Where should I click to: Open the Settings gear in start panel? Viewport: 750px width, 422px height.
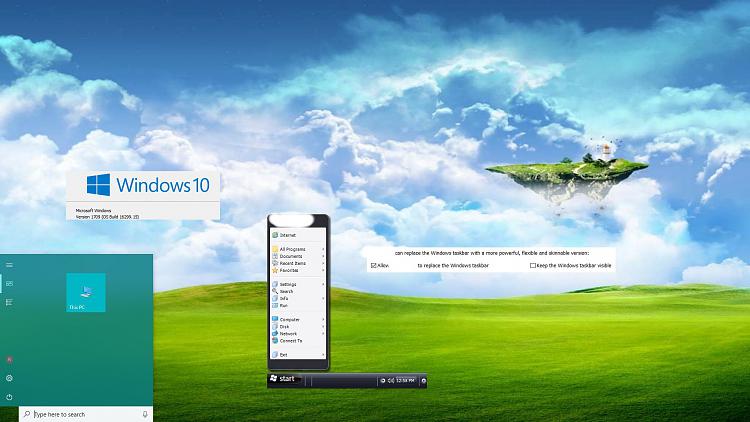(x=9, y=378)
